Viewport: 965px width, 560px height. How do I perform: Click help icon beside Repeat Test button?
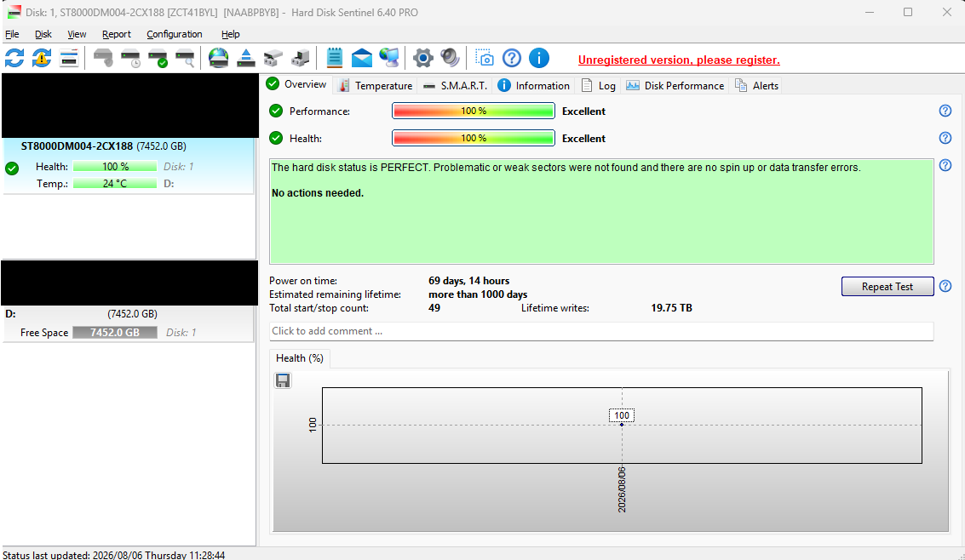[945, 287]
